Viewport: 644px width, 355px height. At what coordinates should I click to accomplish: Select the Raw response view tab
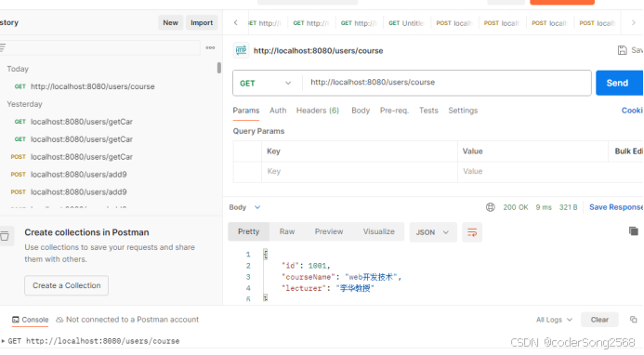click(x=287, y=231)
